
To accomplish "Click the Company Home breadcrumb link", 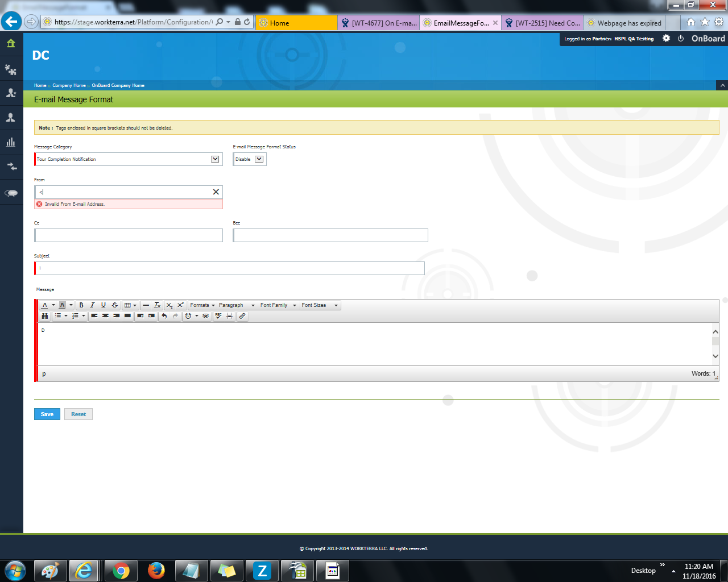I will tap(69, 85).
